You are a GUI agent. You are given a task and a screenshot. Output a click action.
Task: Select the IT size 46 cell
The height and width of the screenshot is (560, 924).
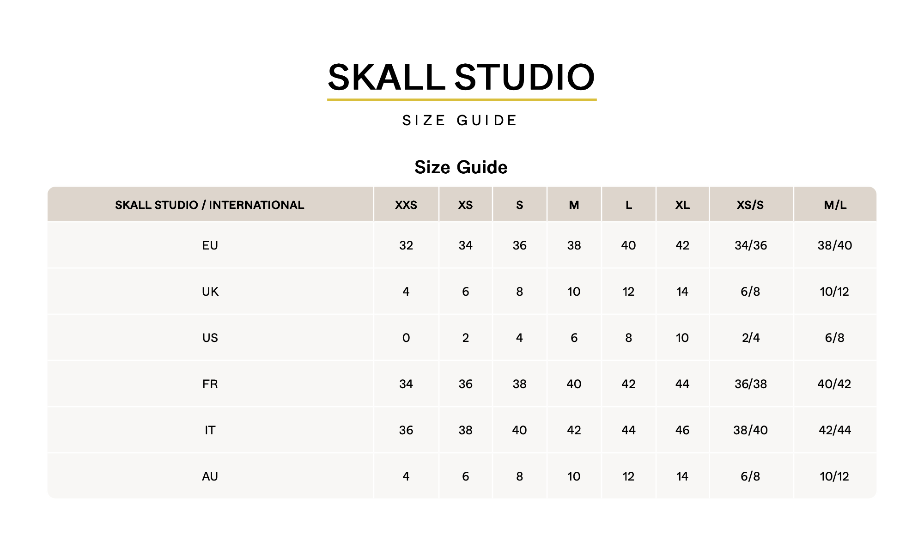pos(682,430)
